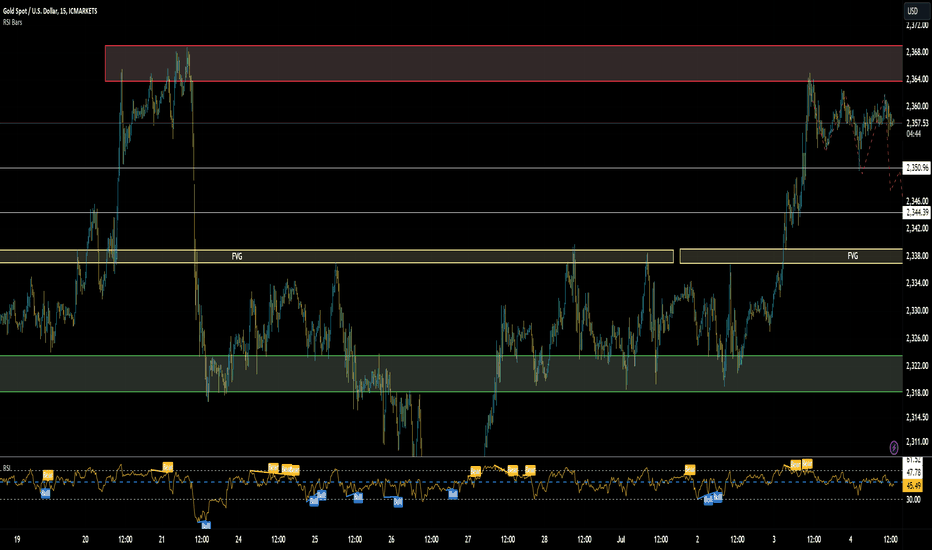The height and width of the screenshot is (550, 932).
Task: Click the 21 date on time axis
Action: click(162, 539)
